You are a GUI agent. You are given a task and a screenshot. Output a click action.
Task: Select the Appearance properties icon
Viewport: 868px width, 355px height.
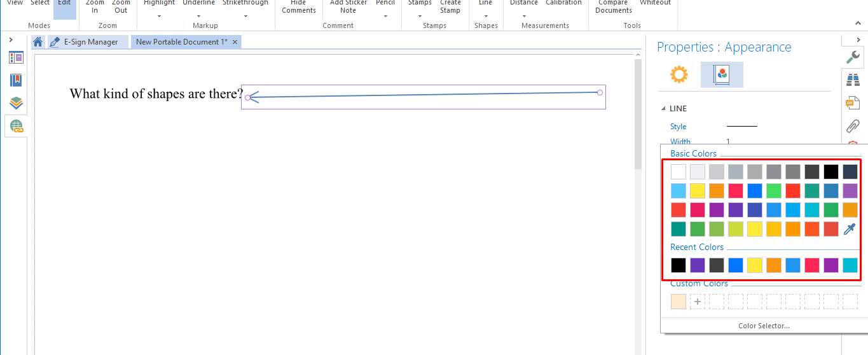(722, 74)
